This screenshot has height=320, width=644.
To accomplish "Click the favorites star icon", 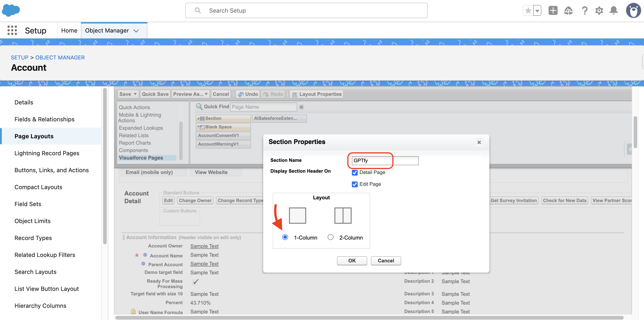I will coord(528,10).
